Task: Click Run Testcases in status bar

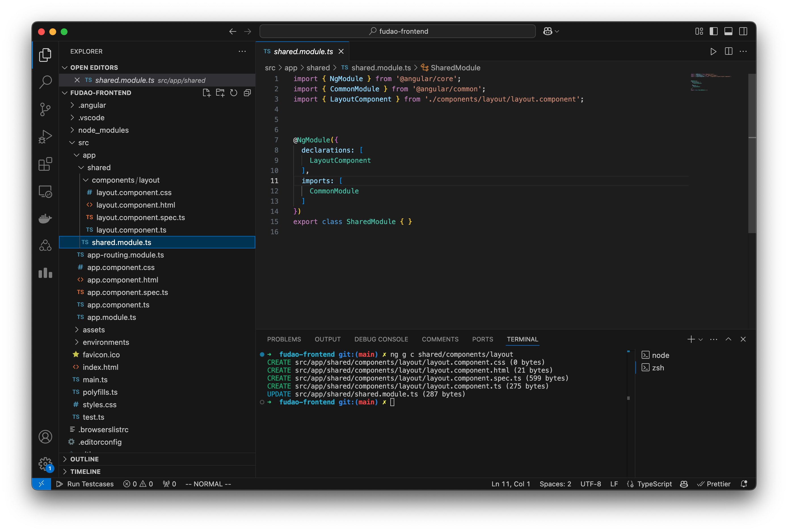Action: [85, 484]
